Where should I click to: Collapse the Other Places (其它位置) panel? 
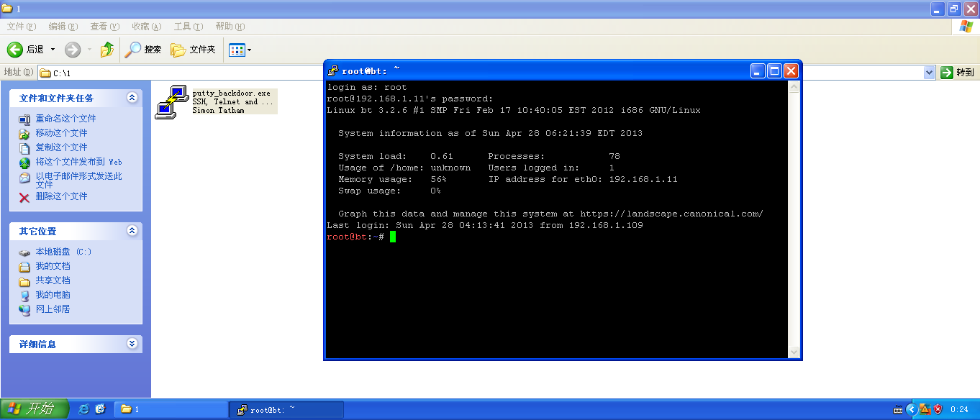[132, 231]
